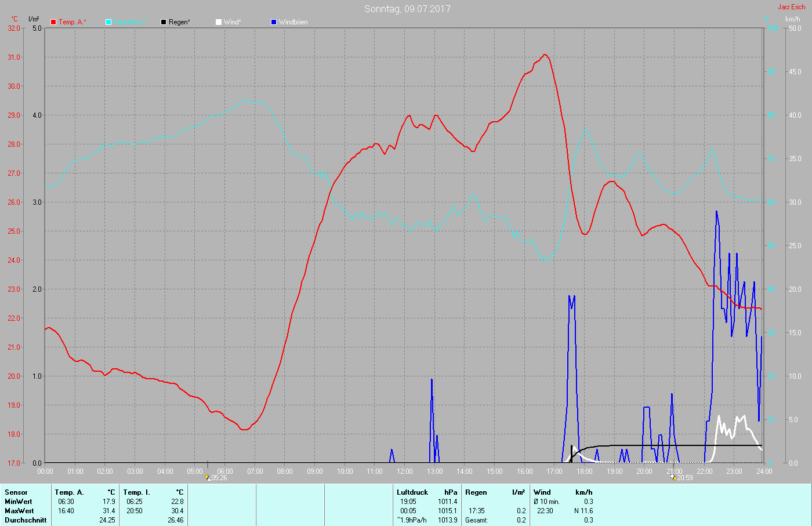The height and width of the screenshot is (526, 812).
Task: Click the max wind time '22:30'
Action: point(545,511)
